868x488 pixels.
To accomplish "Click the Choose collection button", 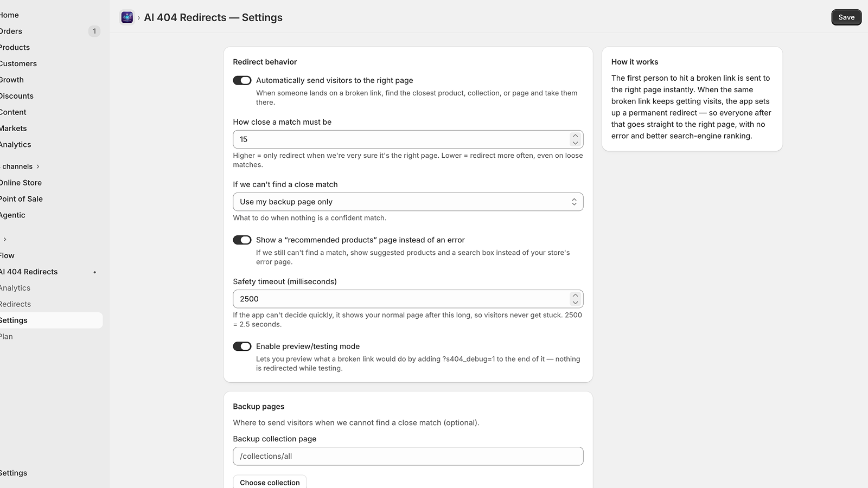I will pyautogui.click(x=270, y=482).
